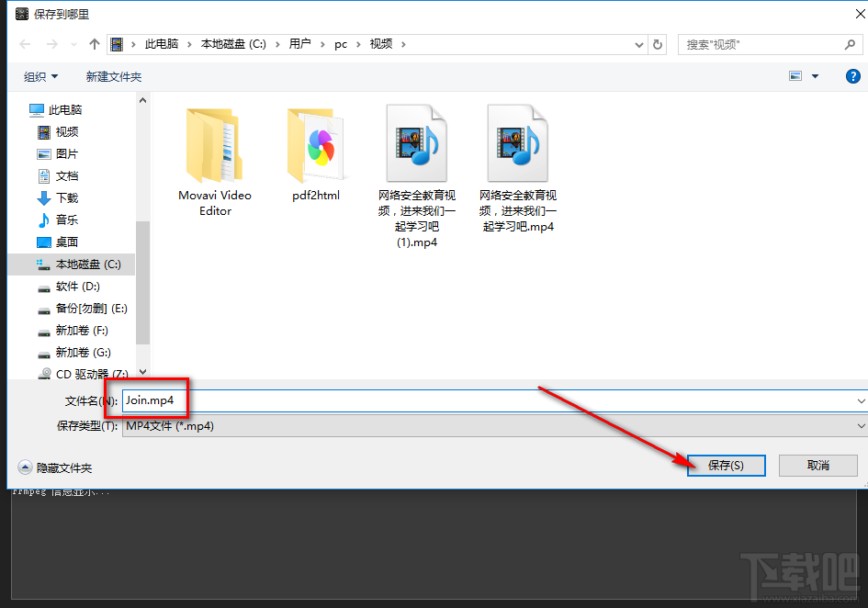868x608 pixels.
Task: Select 此电脑 in the address breadcrumb
Action: tap(162, 44)
